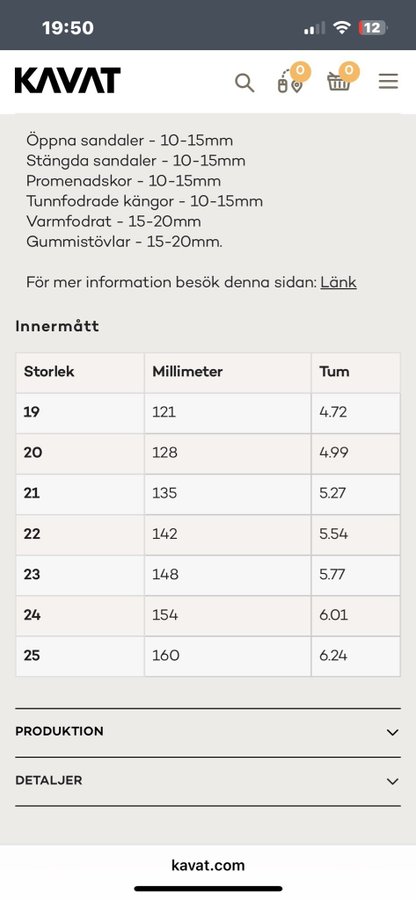Tap the cellular signal bars icon
Image resolution: width=416 pixels, height=900 pixels.
[x=314, y=28]
